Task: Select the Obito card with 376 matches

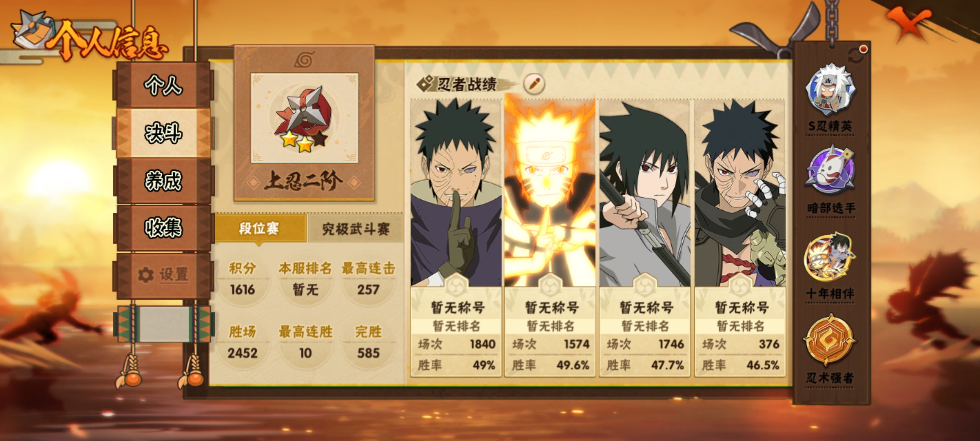Action: tap(740, 238)
